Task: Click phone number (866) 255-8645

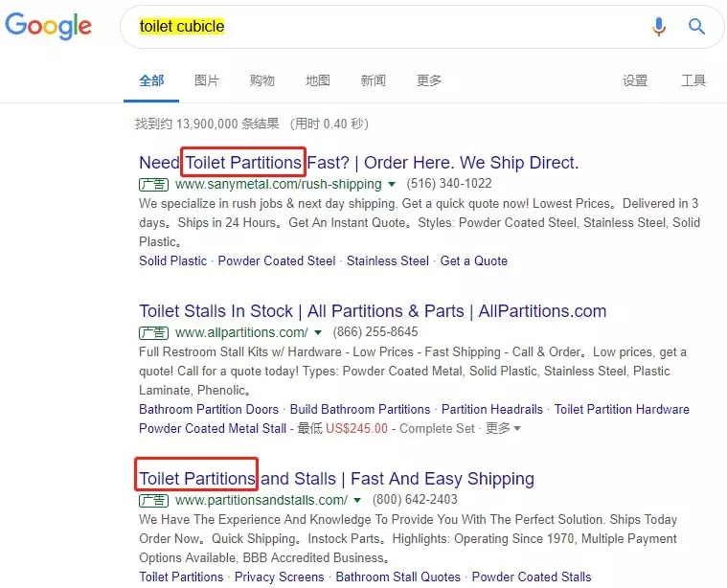Action: 375,332
